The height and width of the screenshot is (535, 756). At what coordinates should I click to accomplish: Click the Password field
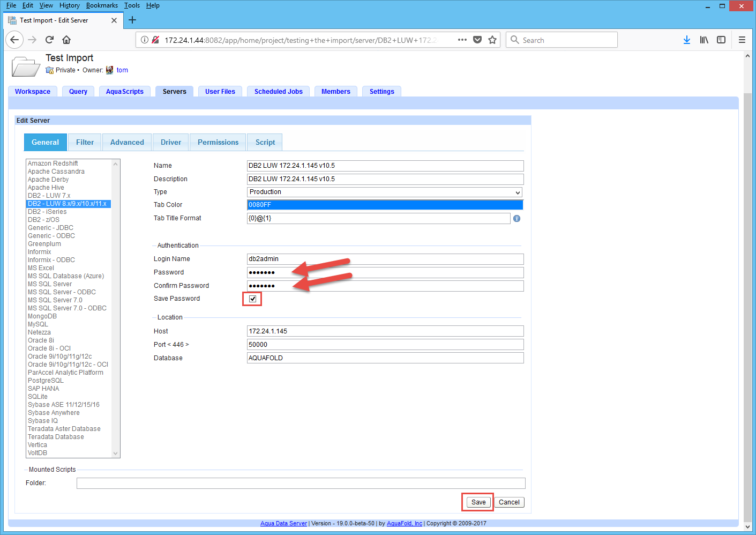(x=385, y=272)
